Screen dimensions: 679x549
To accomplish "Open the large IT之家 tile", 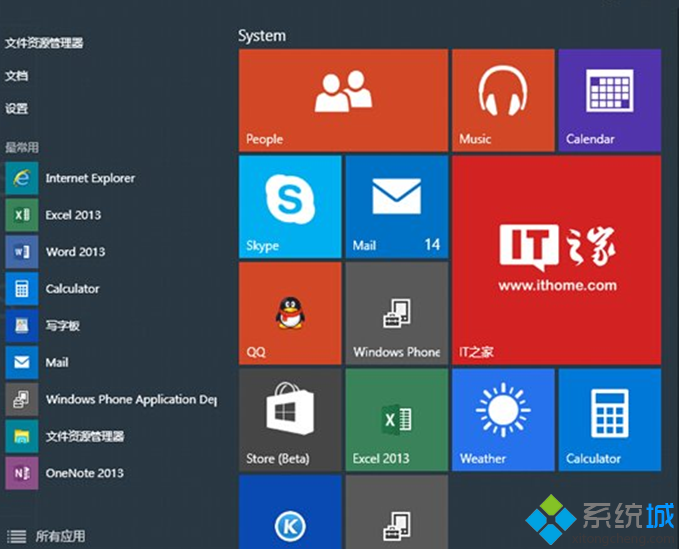I will coord(556,260).
